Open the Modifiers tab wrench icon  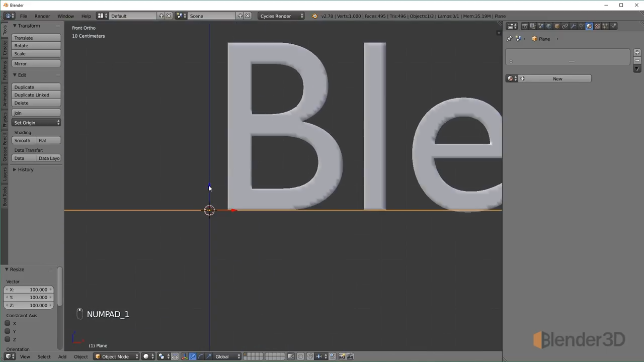point(573,26)
